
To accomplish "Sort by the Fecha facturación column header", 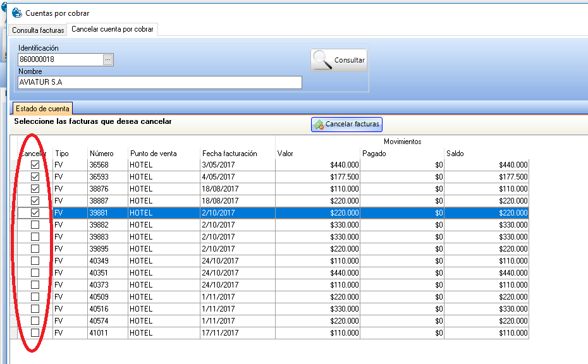I will click(230, 154).
